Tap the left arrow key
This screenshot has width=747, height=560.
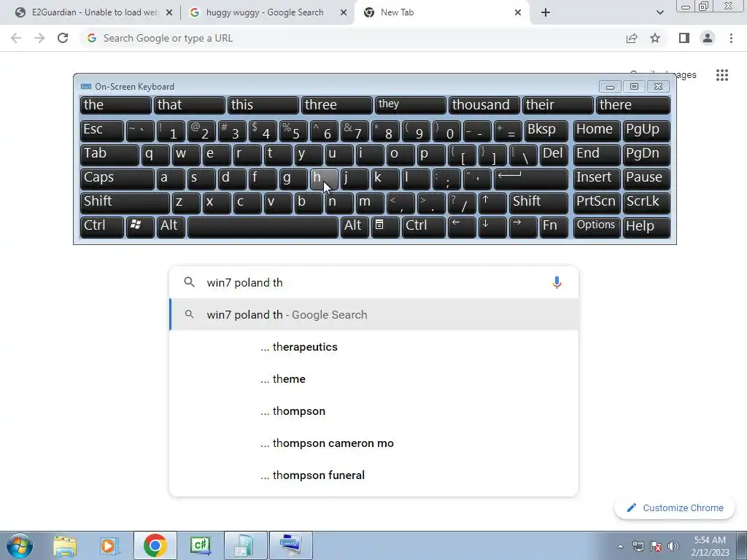pyautogui.click(x=462, y=227)
